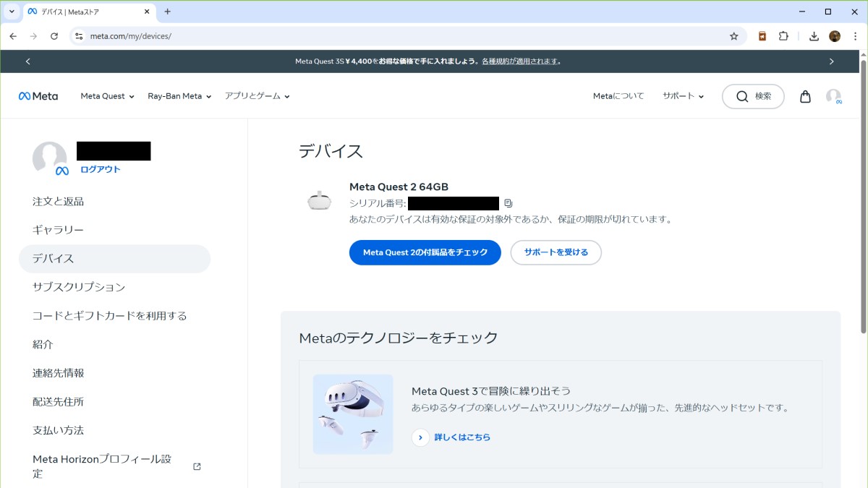Open the account avatar in header
Viewport: 868px width, 488px height.
(x=834, y=97)
